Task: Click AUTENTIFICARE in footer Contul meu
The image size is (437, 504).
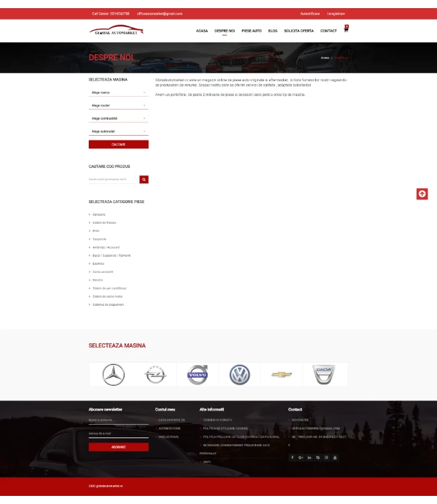Action: [x=169, y=429]
